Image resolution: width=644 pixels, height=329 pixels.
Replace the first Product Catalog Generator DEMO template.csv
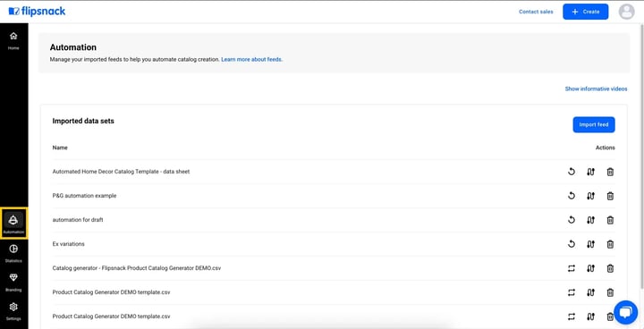(x=572, y=292)
